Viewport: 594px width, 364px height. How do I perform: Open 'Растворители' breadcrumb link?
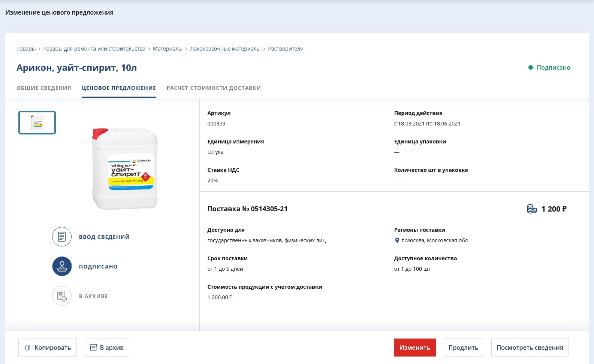286,49
